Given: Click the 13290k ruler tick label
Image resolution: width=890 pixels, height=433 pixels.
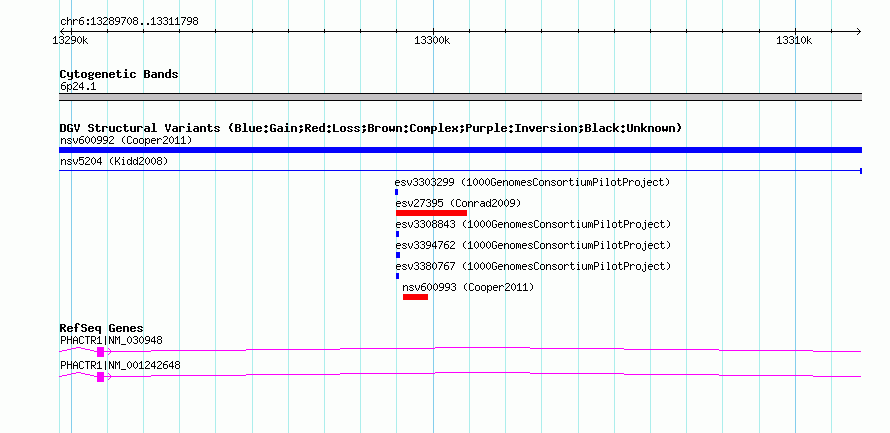Looking at the screenshot, I should click(x=70, y=40).
